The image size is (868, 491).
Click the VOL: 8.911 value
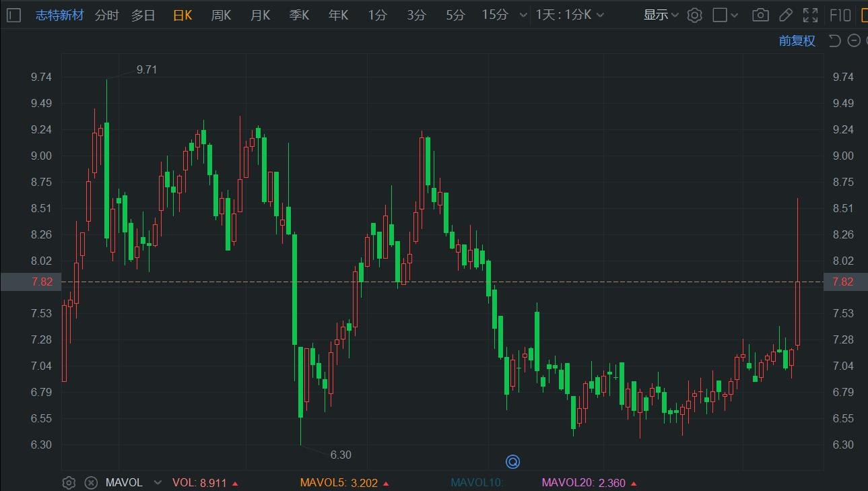(200, 482)
